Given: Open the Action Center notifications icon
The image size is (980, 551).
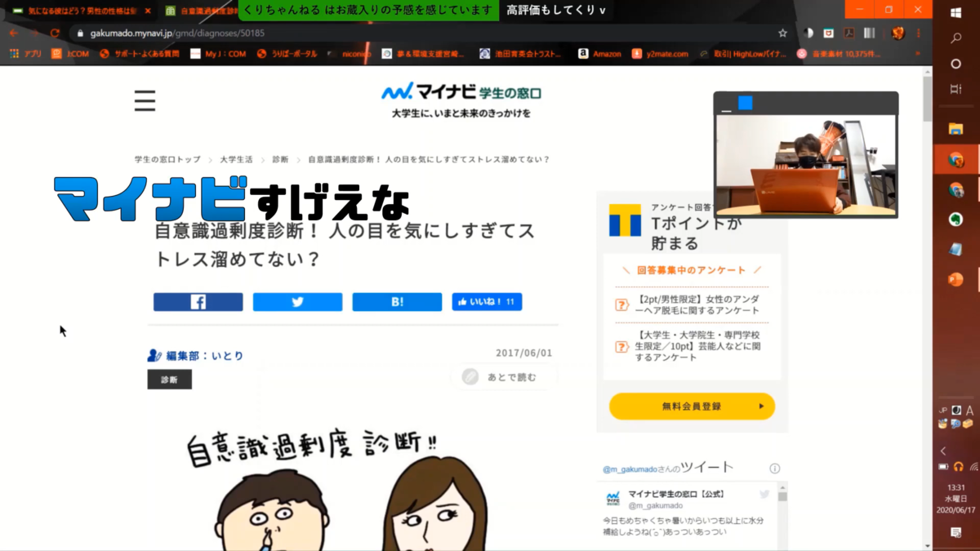Looking at the screenshot, I should [x=955, y=532].
